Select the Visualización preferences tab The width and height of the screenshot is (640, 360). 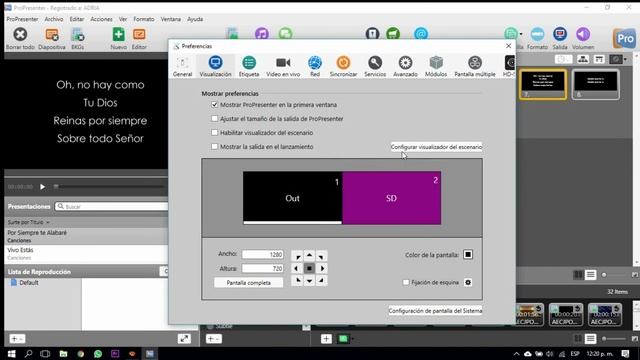(216, 66)
